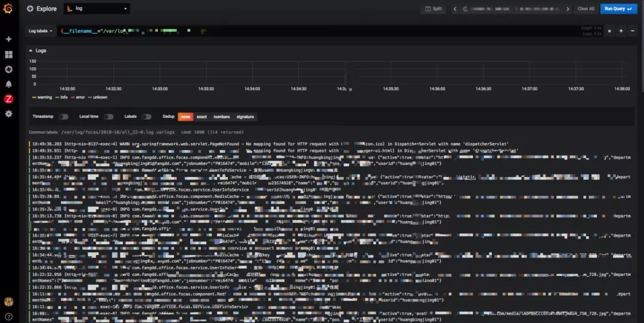This screenshot has height=323, width=644.
Task: Open the Create plus menu in sidebar
Action: pyautogui.click(x=8, y=39)
